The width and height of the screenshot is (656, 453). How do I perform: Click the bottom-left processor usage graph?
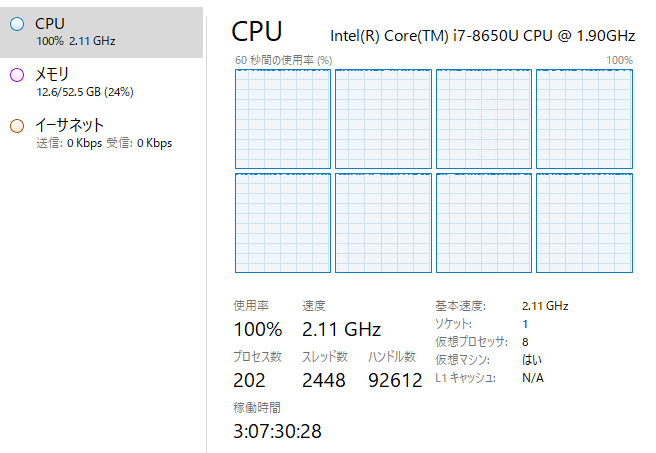tap(283, 223)
